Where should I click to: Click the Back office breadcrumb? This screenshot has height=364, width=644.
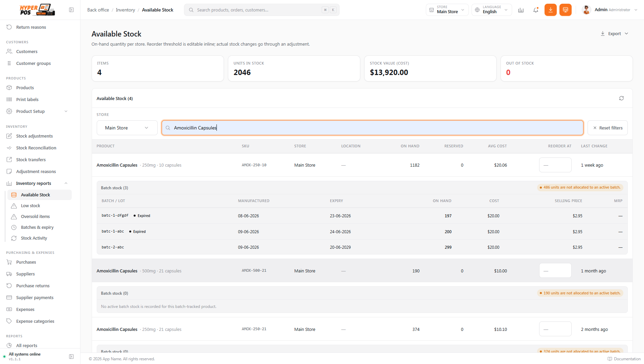click(98, 10)
